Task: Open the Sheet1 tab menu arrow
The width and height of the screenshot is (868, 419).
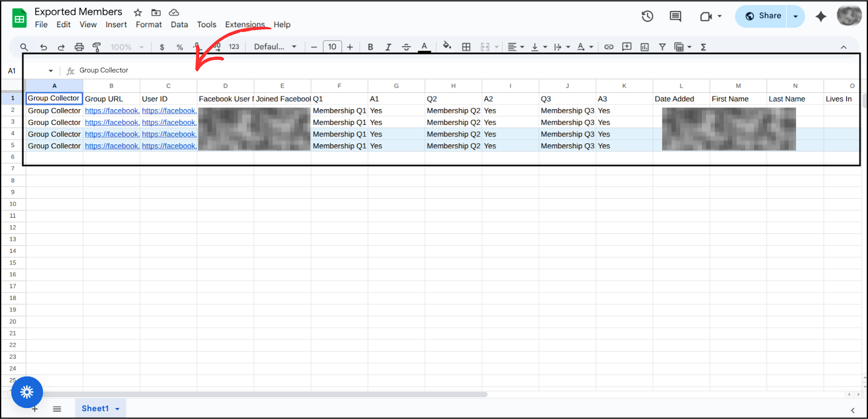Action: click(x=117, y=409)
